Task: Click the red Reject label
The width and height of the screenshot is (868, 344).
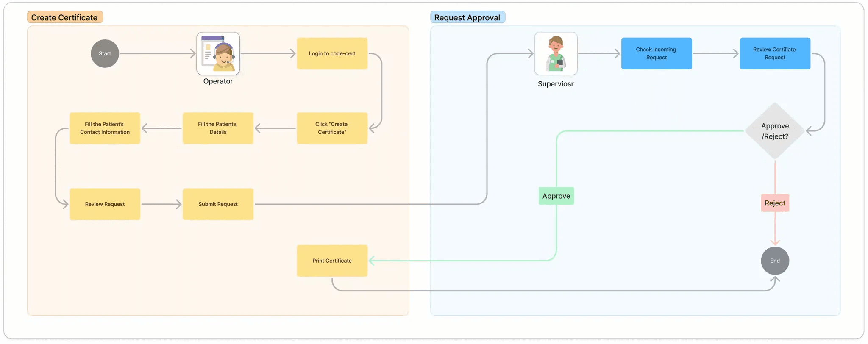Action: (775, 203)
